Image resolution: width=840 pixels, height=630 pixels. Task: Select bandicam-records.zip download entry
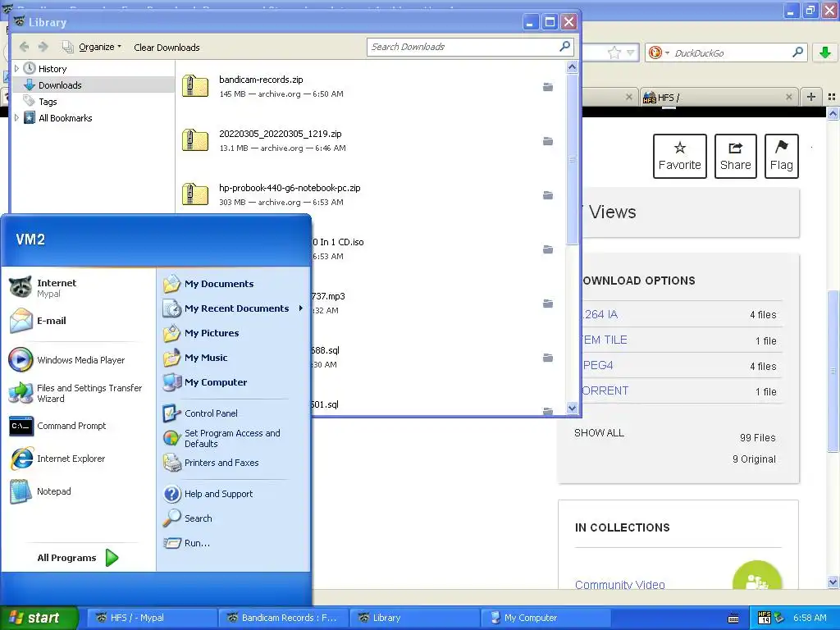(x=370, y=87)
